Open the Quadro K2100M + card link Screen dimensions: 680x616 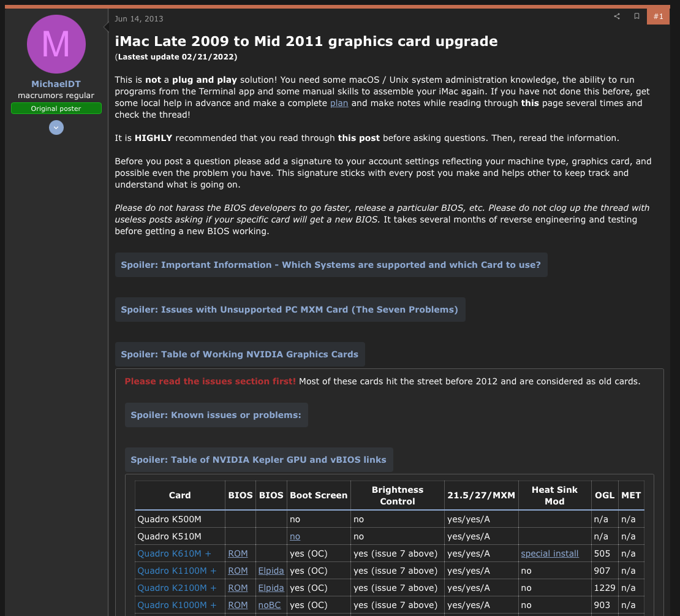pyautogui.click(x=177, y=588)
